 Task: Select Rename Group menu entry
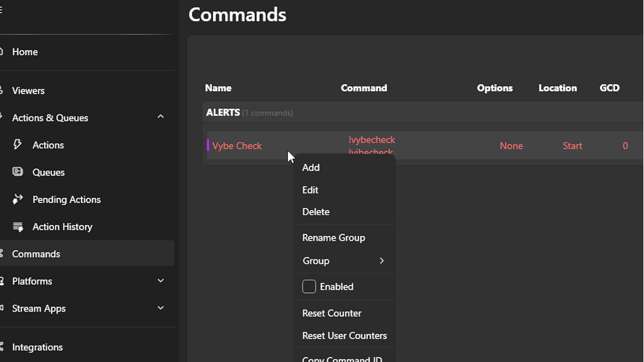[333, 238]
